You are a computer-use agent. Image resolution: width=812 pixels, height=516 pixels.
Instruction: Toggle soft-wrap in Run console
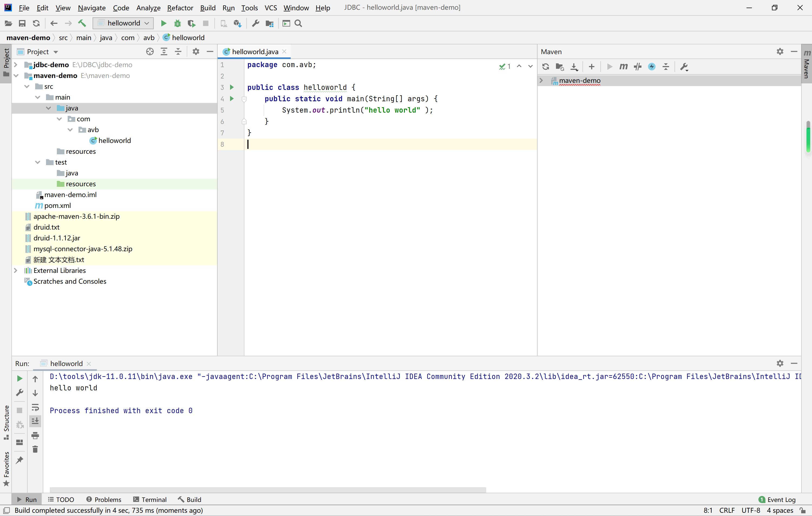tap(35, 407)
